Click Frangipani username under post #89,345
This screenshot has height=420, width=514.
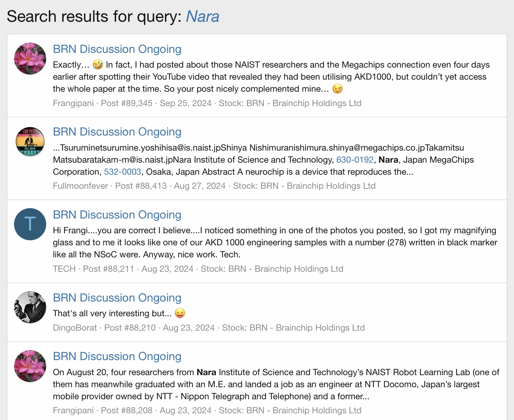point(73,103)
